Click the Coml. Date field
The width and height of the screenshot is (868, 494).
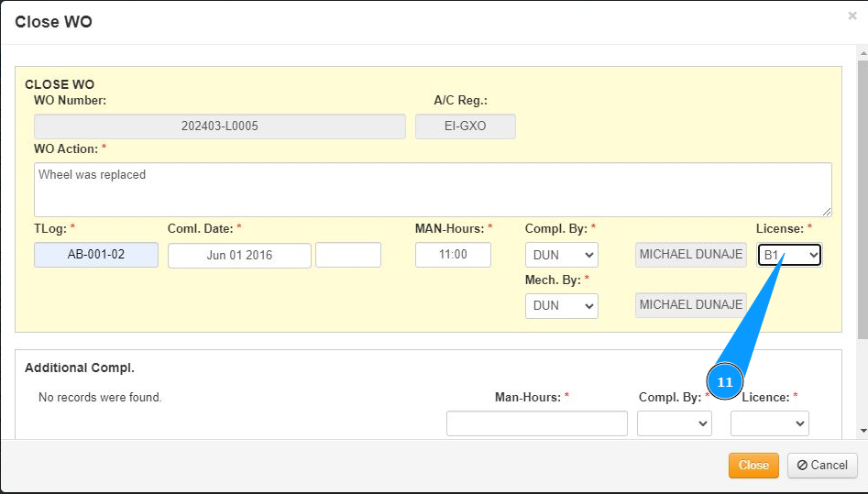(x=239, y=256)
